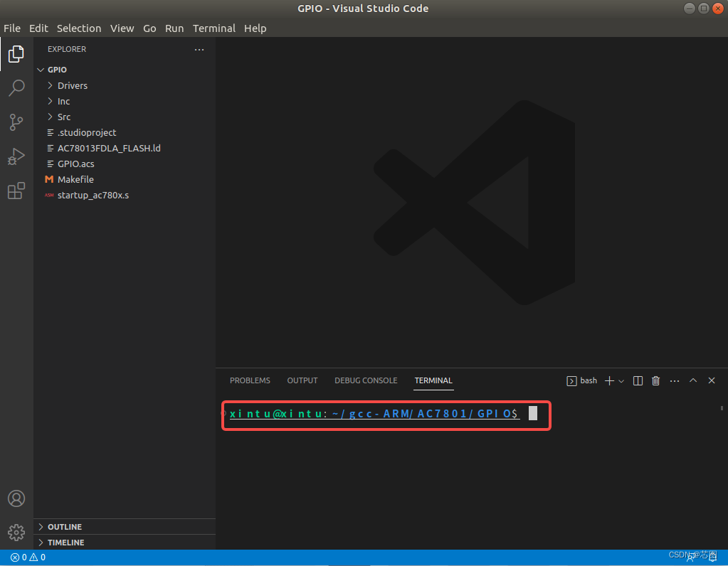The width and height of the screenshot is (728, 566).
Task: Open the Extensions view
Action: point(16,191)
